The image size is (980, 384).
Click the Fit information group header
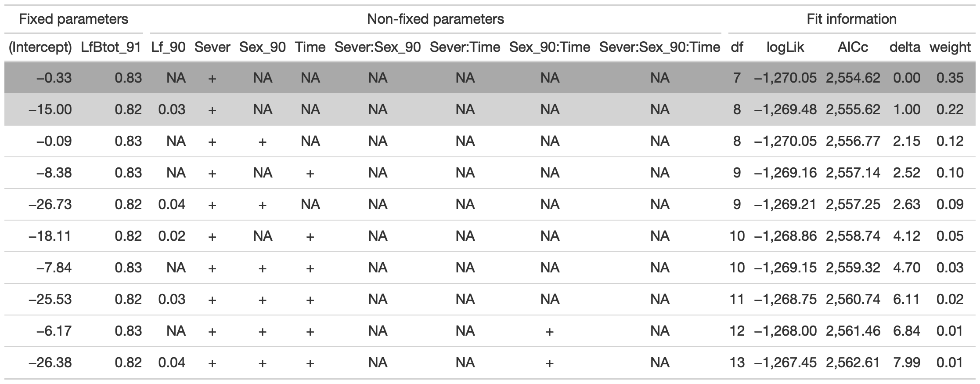(851, 19)
